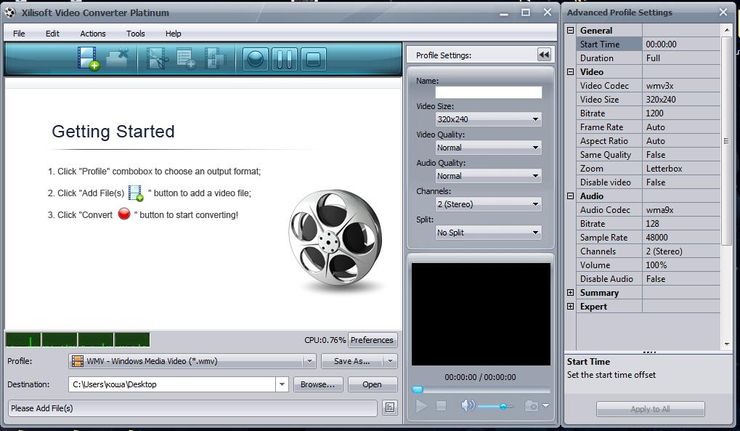Click the Stop conversion toolbar button
Image resolution: width=740 pixels, height=431 pixels.
point(313,60)
